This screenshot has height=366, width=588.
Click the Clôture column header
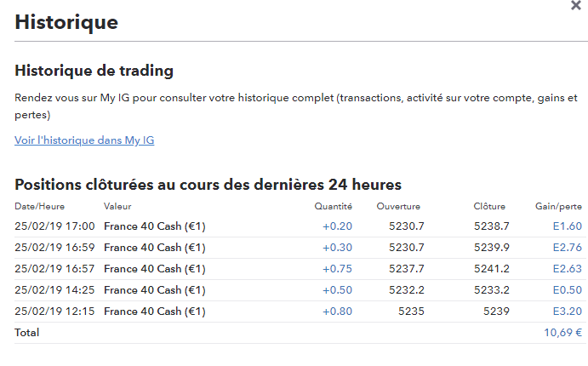point(489,206)
